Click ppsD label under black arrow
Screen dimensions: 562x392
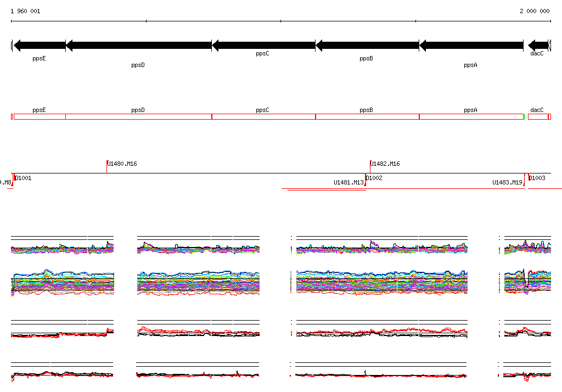[138, 65]
